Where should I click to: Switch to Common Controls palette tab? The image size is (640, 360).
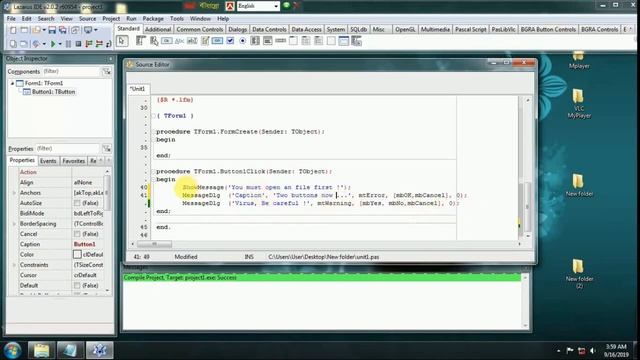200,29
